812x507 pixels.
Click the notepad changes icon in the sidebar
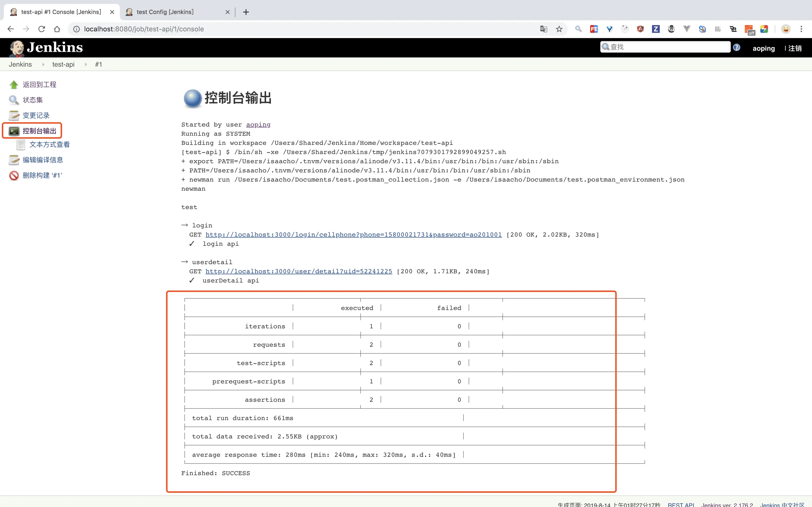(x=14, y=115)
